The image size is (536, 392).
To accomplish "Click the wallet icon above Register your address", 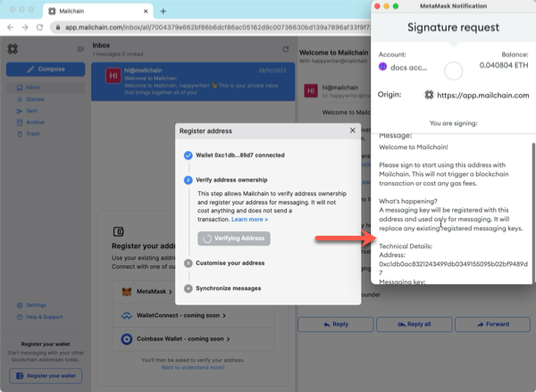I will (x=118, y=231).
